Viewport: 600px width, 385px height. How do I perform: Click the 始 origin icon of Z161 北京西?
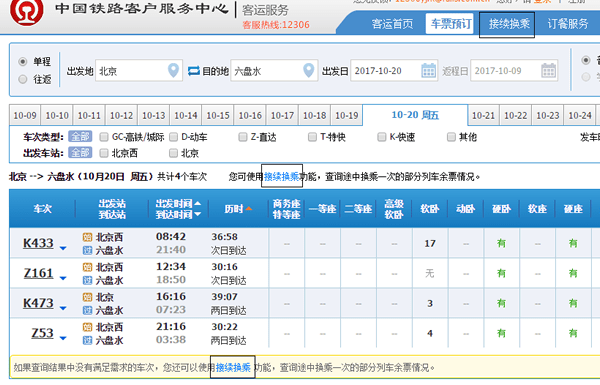click(88, 267)
